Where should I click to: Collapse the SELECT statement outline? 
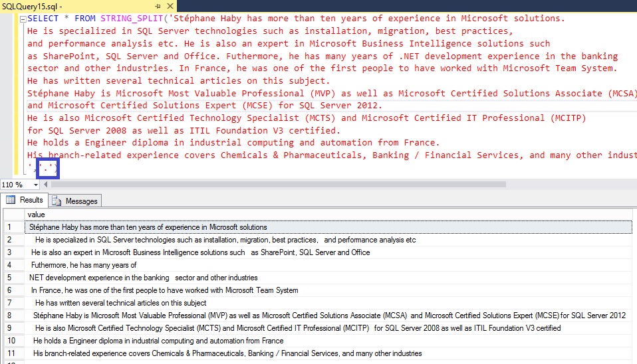tap(23, 19)
